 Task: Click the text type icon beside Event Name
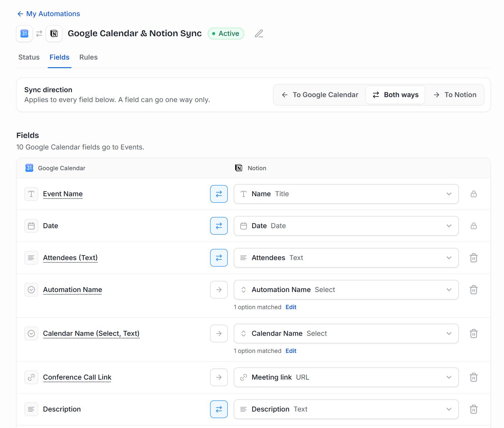pyautogui.click(x=31, y=194)
